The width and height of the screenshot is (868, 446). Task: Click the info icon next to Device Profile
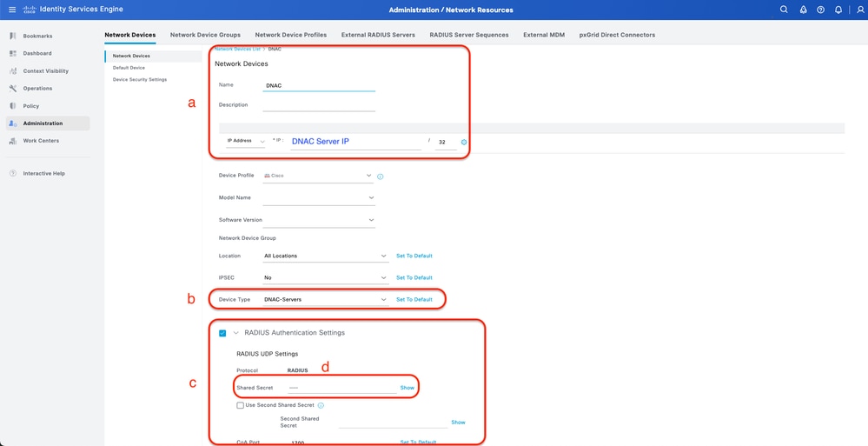(x=381, y=176)
